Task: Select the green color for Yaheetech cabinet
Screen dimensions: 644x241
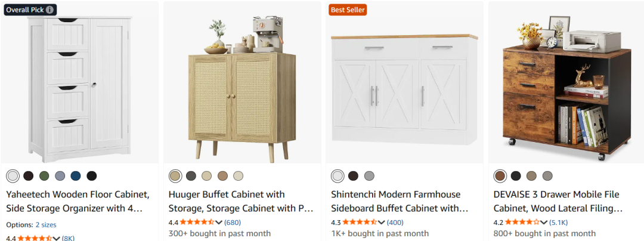Action: click(x=44, y=176)
